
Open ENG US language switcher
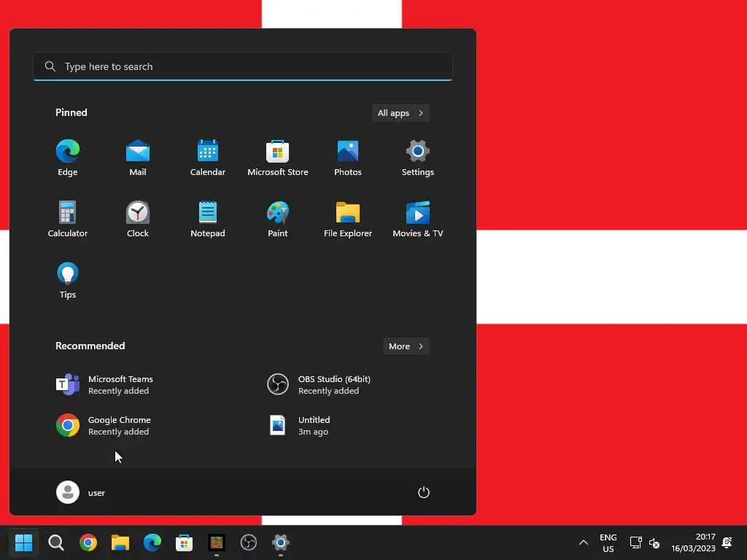(x=608, y=542)
